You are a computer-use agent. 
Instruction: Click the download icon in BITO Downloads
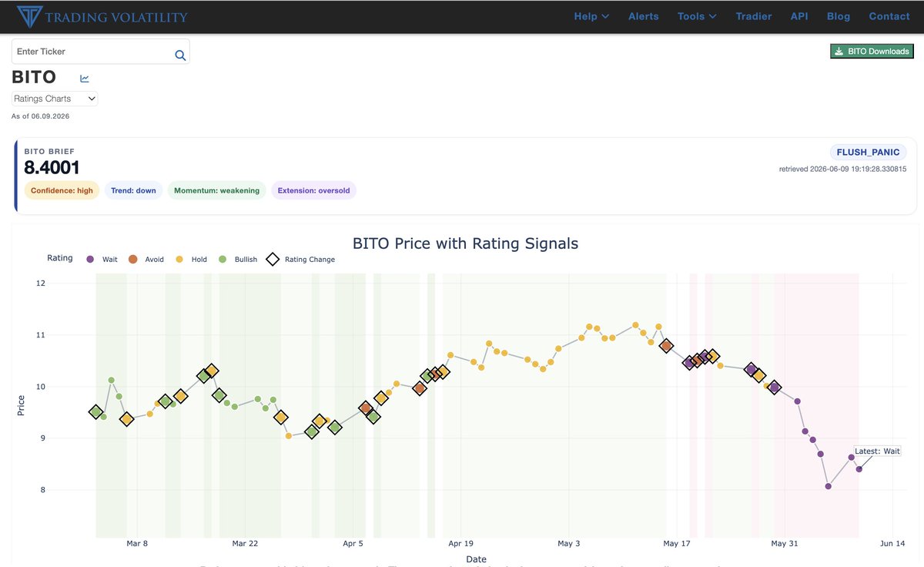pyautogui.click(x=839, y=52)
